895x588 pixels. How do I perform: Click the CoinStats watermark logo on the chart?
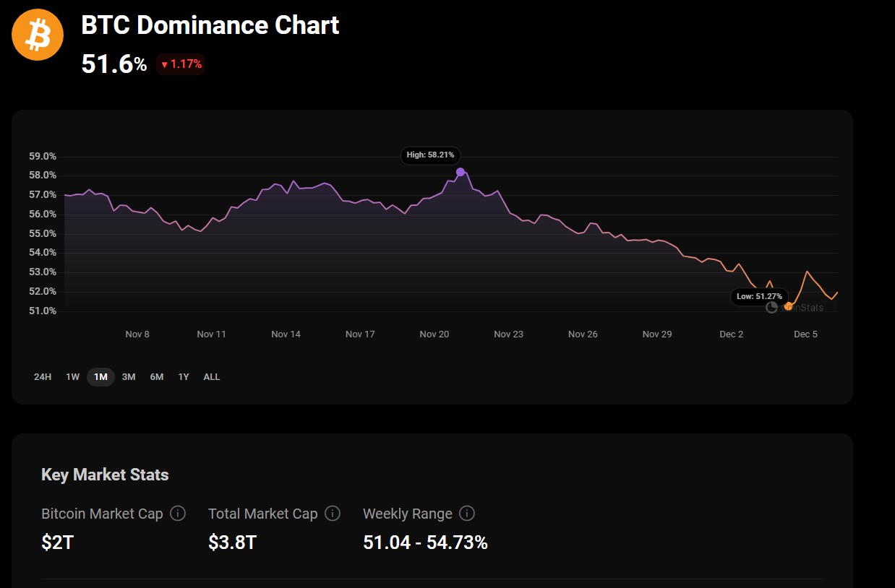(x=805, y=307)
